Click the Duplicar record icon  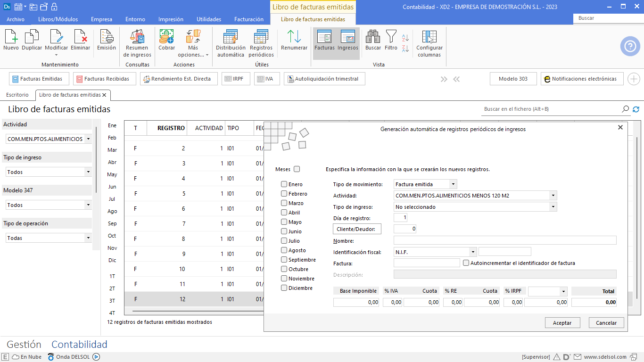(32, 40)
